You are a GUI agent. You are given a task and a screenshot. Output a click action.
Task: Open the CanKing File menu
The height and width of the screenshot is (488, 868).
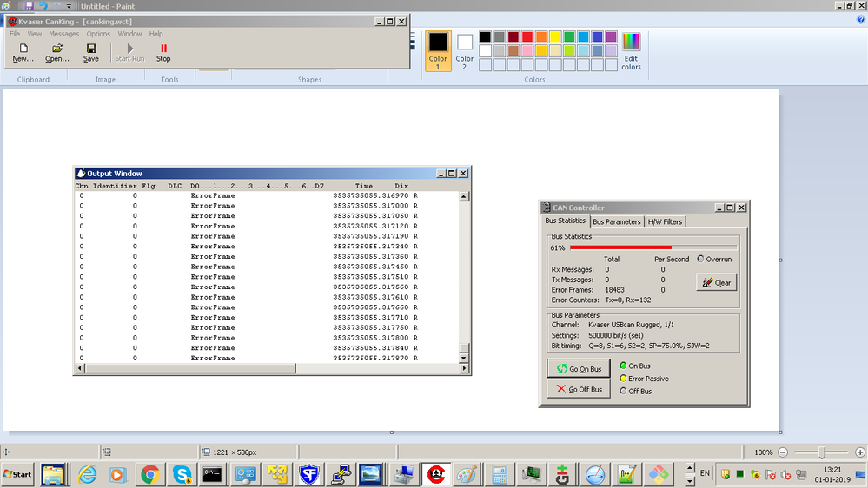[15, 34]
